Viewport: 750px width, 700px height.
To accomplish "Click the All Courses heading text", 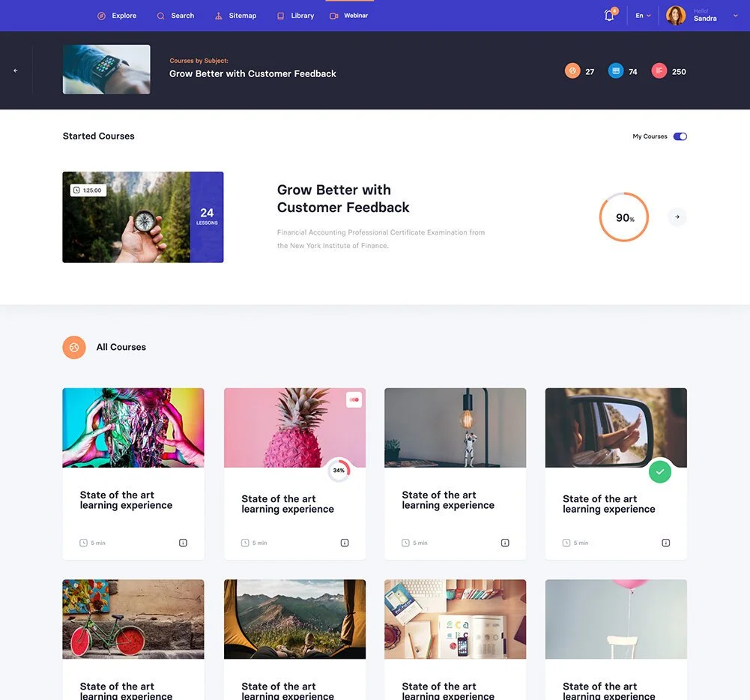I will point(121,347).
